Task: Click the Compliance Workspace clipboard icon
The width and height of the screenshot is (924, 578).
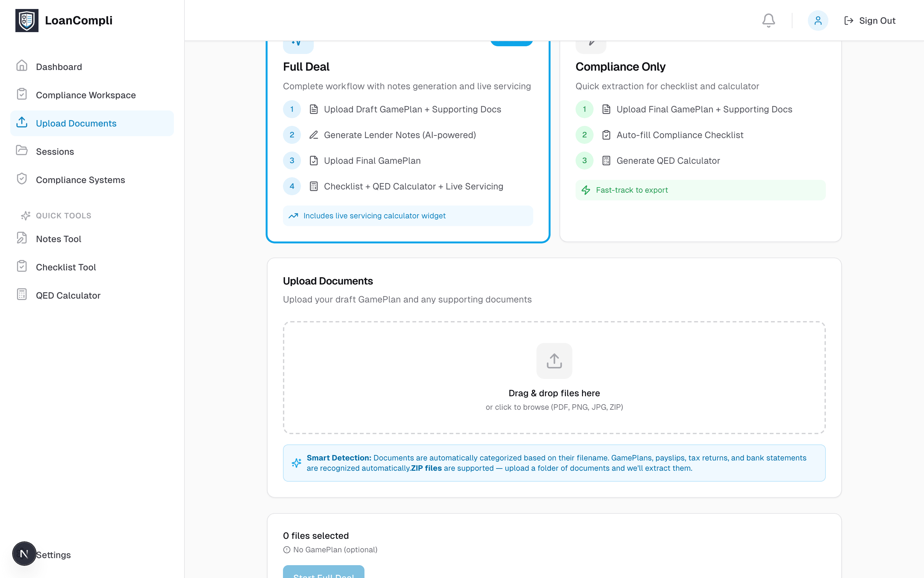Action: [x=22, y=94]
